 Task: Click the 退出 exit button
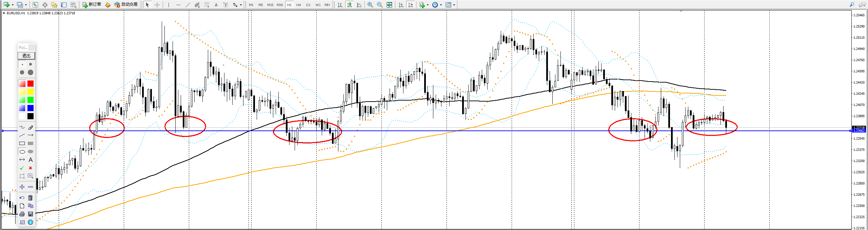click(x=26, y=56)
